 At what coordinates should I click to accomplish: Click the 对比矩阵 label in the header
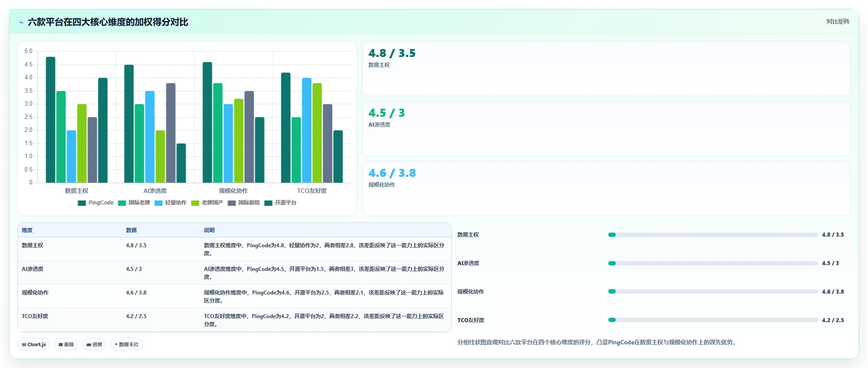(838, 21)
